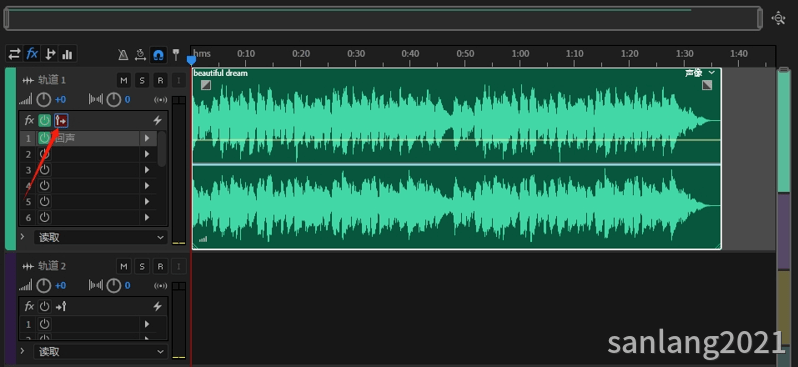Viewport: 798px width, 367px height.
Task: Show the Sends track controls
Action: point(50,53)
